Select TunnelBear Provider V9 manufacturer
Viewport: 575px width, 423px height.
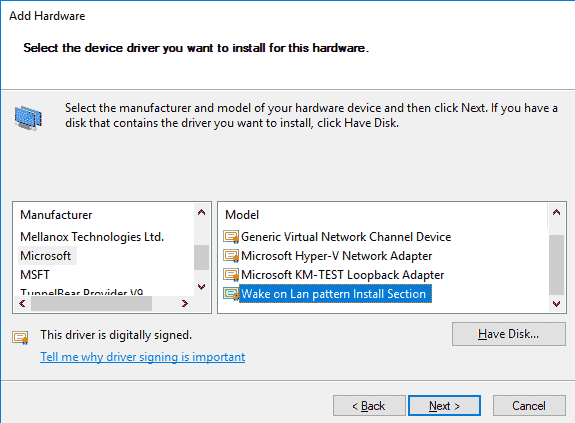(x=81, y=292)
